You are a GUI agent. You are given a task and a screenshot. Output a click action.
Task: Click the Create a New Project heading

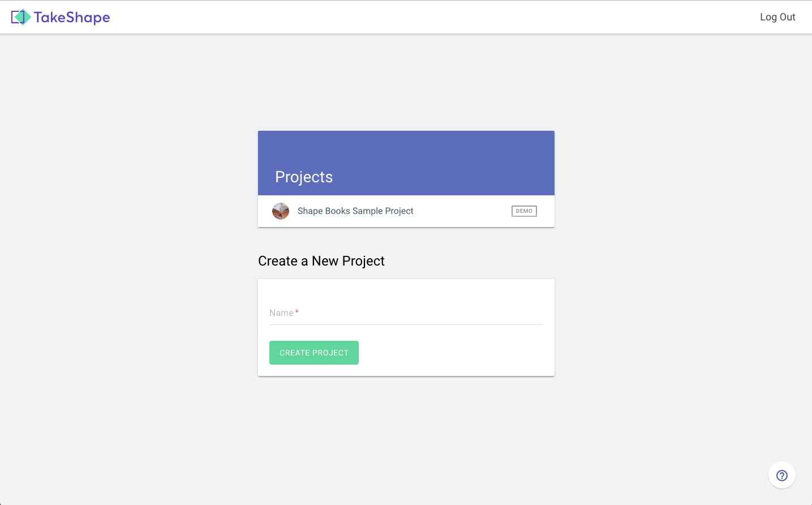[321, 261]
